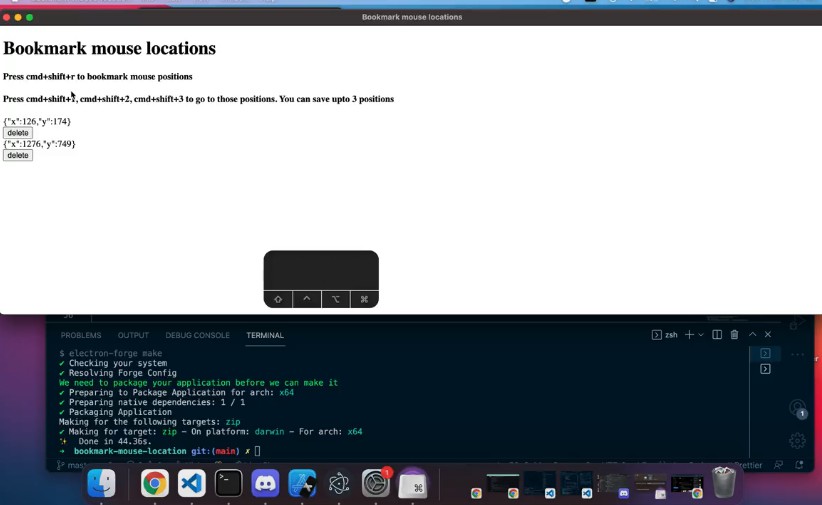The width and height of the screenshot is (822, 505).
Task: Select the TERMINAL tab
Action: [x=265, y=335]
